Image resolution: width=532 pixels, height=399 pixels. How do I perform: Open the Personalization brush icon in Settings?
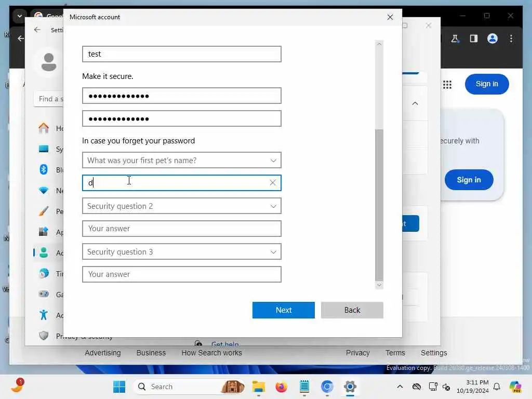[x=44, y=211]
